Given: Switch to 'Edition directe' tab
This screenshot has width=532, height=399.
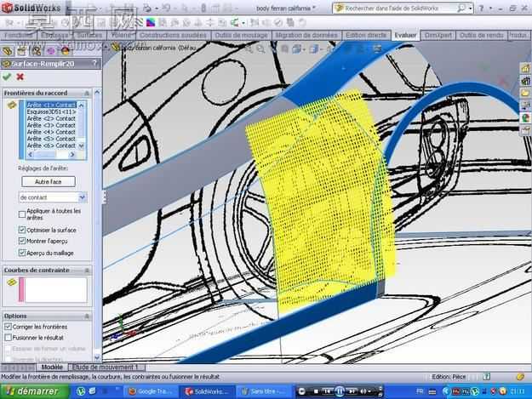Looking at the screenshot, I should click(x=366, y=35).
